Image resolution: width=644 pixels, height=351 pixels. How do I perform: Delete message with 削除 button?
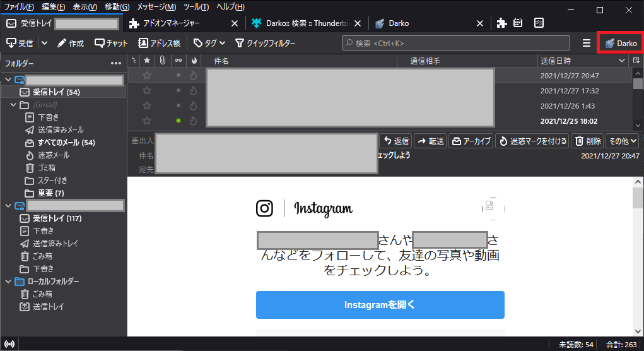point(588,141)
